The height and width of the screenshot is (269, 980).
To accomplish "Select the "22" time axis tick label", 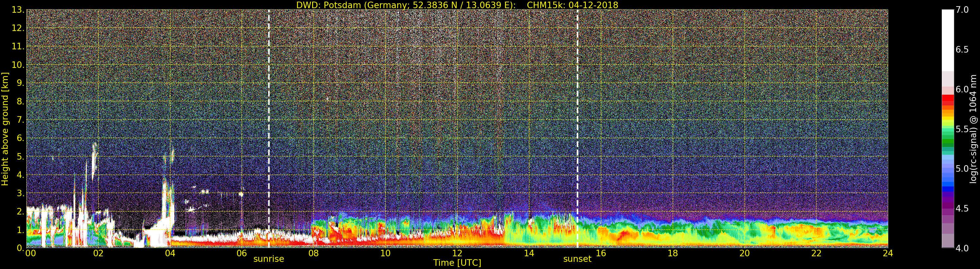I will click(x=816, y=253).
